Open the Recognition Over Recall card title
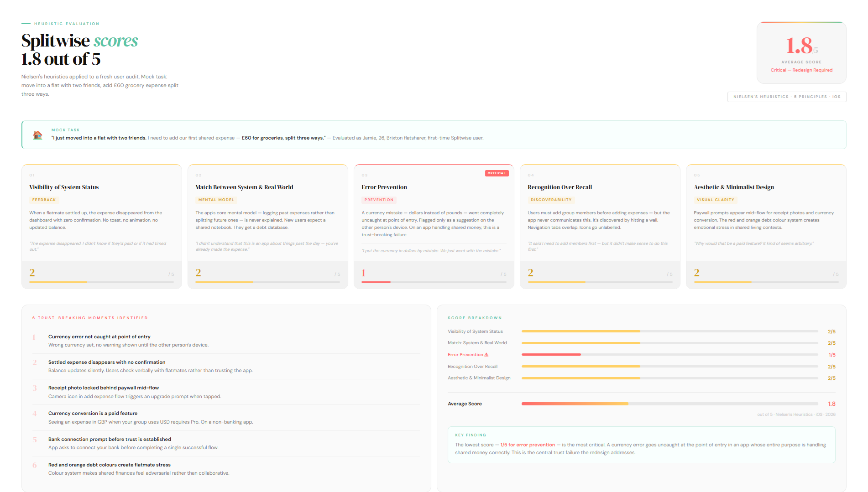The image size is (868, 492). [559, 187]
